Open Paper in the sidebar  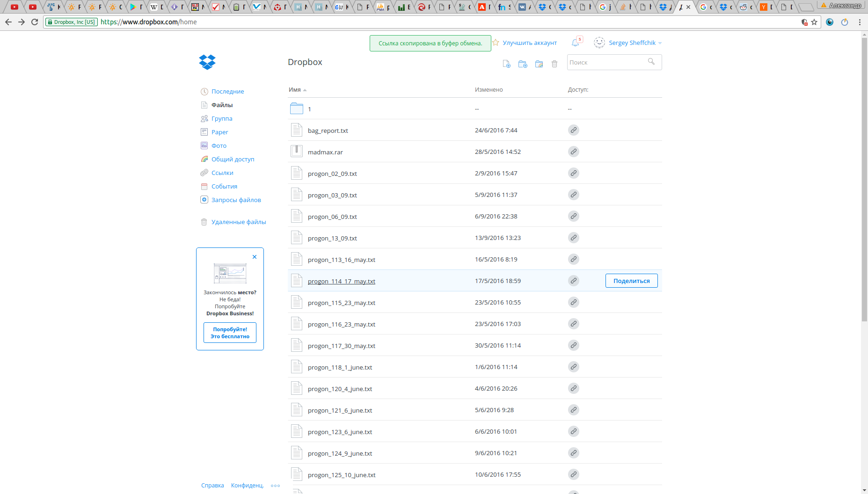tap(219, 132)
